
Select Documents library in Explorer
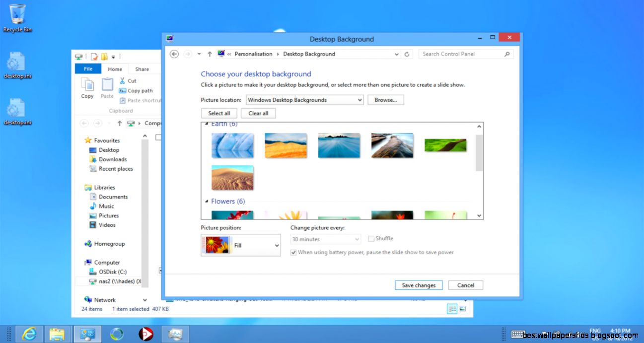tap(109, 197)
